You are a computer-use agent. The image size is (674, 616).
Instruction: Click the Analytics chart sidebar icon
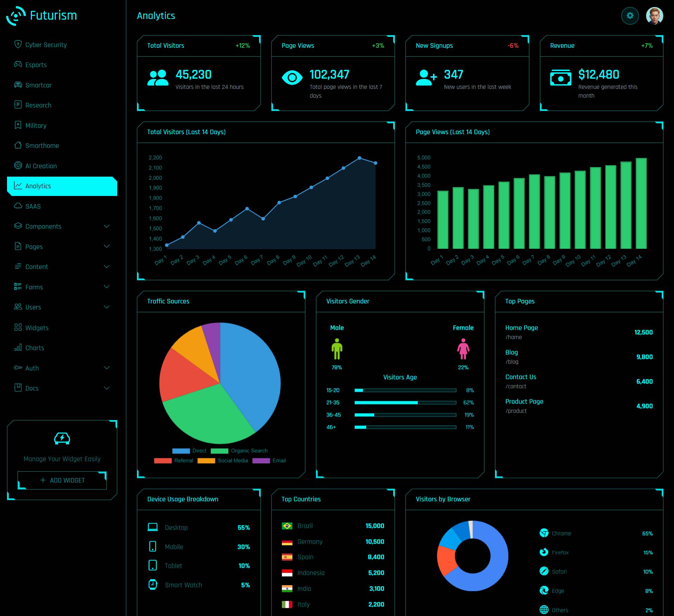(x=16, y=185)
